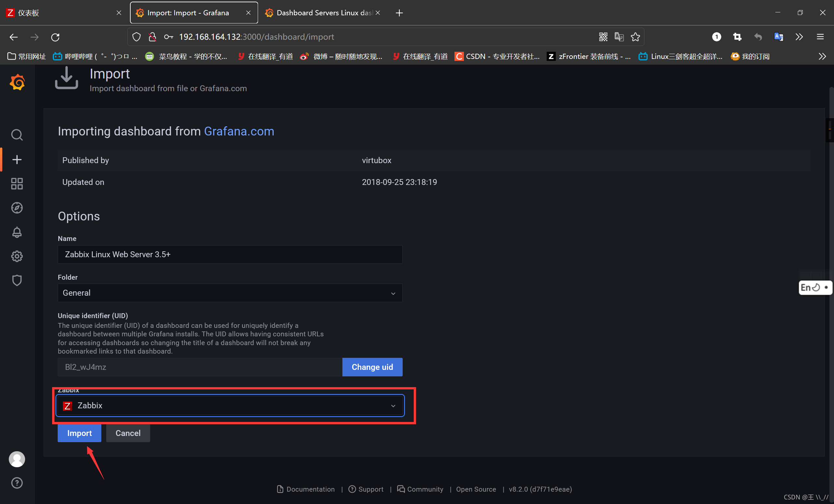Click the tracking protection shield icon in address bar
Image resolution: width=834 pixels, height=504 pixels.
[137, 37]
